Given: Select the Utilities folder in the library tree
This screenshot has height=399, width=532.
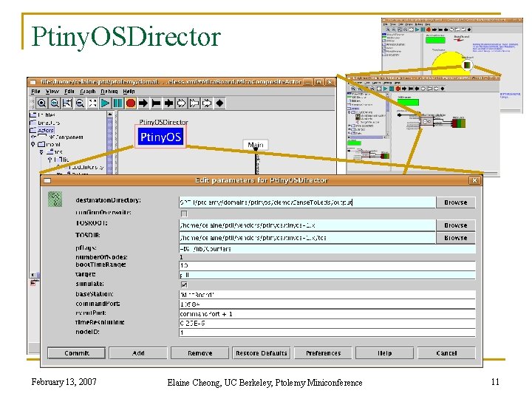Looking at the screenshot, I should (42, 115).
